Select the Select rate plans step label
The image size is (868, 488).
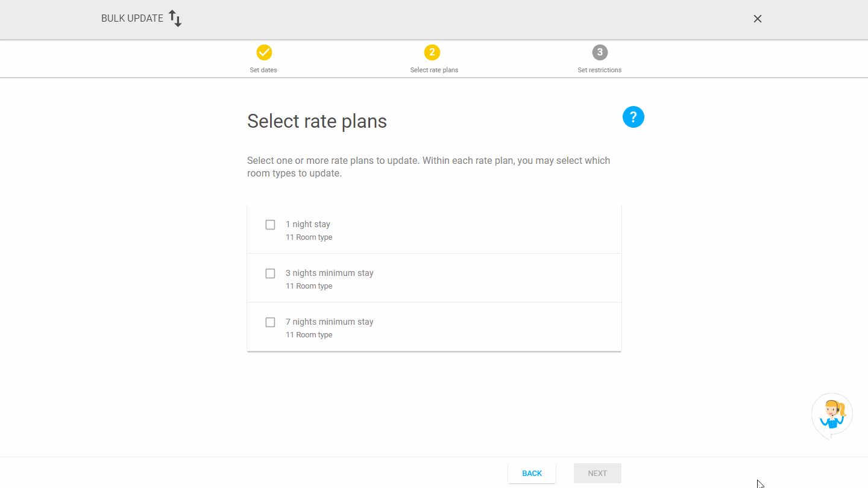(434, 70)
